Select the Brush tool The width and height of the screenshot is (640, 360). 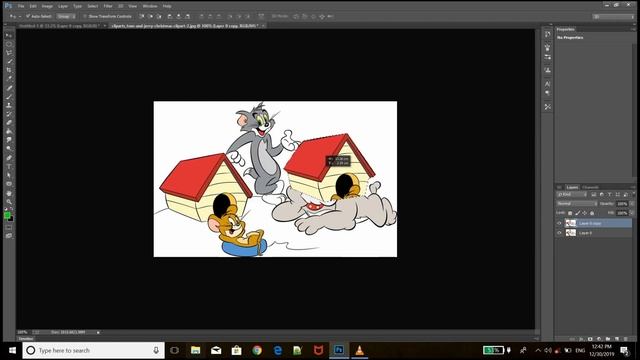[9, 96]
